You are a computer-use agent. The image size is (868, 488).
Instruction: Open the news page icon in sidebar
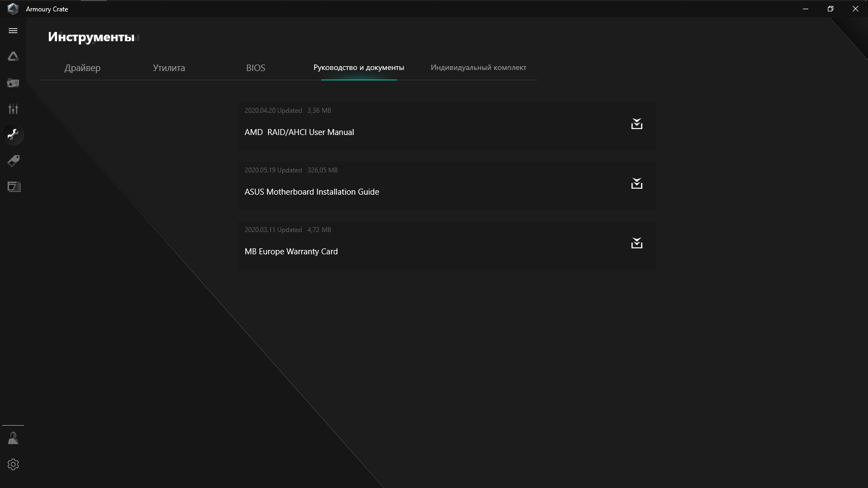coord(13,187)
